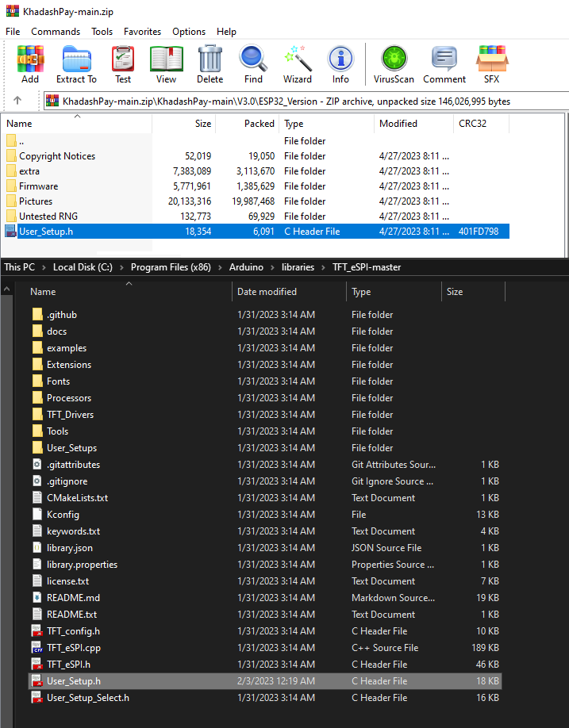Click the Comment toolbar icon
Image resolution: width=569 pixels, height=728 pixels.
[x=444, y=59]
